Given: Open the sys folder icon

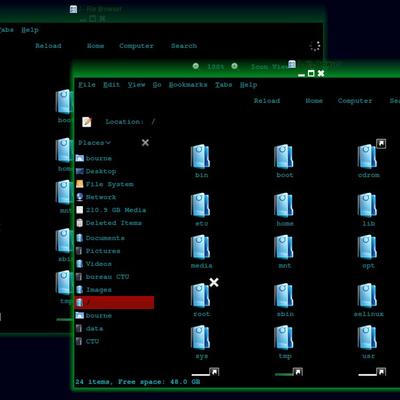Looking at the screenshot, I should (x=200, y=337).
